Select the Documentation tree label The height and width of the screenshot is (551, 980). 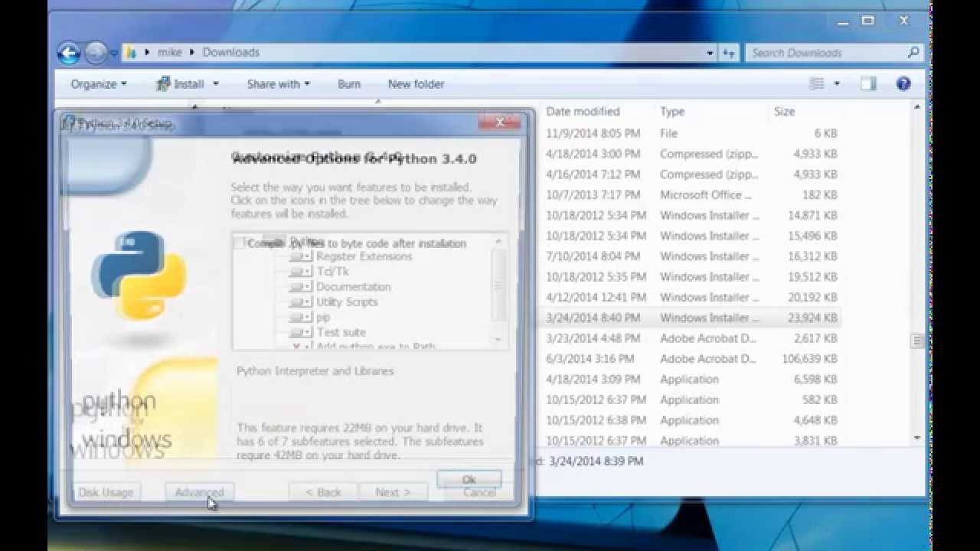point(354,287)
